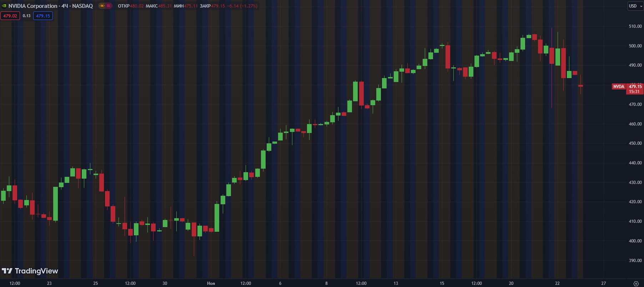
Task: Click the 8 date label on time axis
Action: click(x=326, y=283)
